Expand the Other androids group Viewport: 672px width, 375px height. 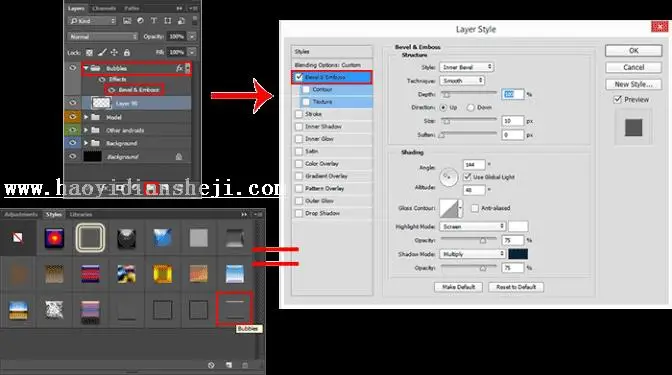click(x=86, y=130)
